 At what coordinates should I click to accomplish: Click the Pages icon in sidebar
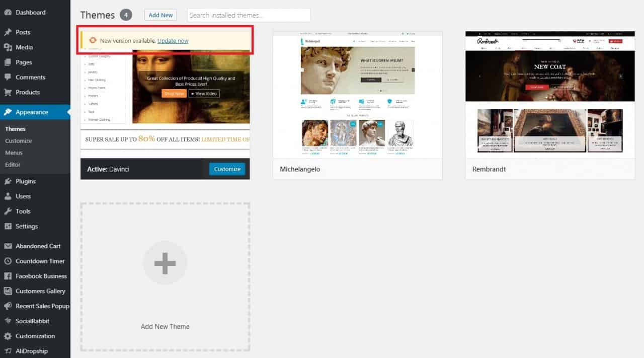click(8, 62)
